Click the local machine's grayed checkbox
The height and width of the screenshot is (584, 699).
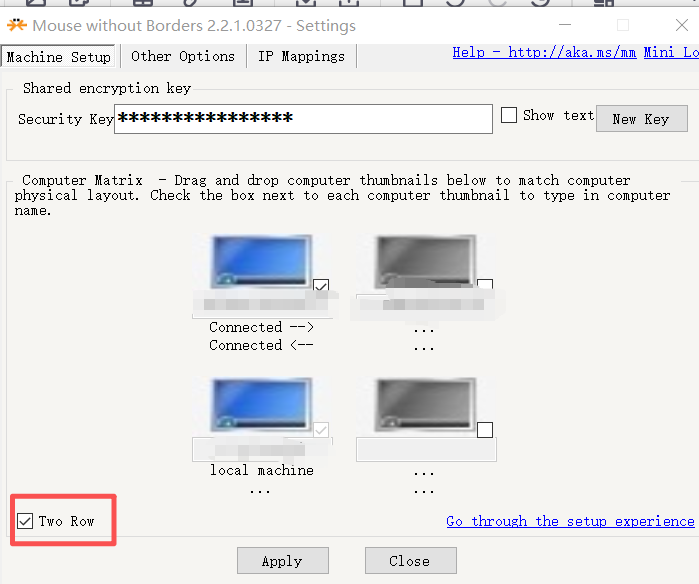point(321,430)
